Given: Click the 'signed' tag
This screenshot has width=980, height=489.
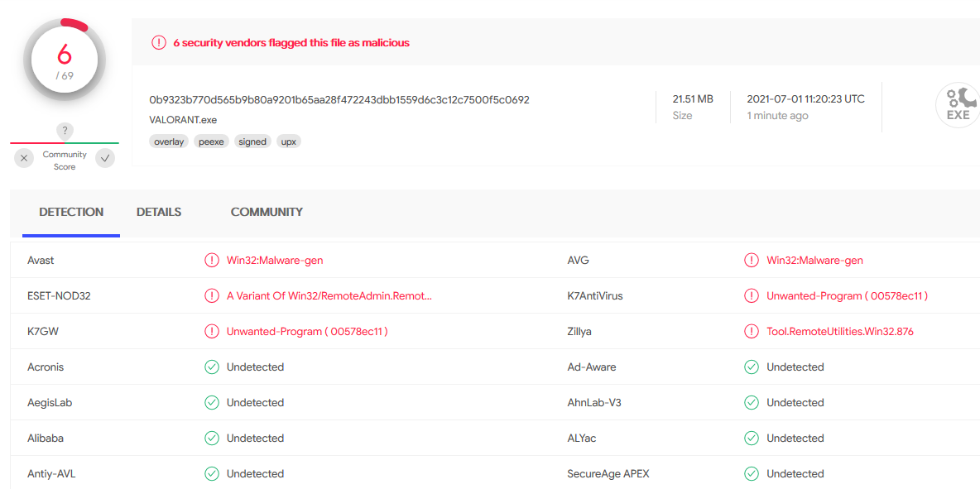Looking at the screenshot, I should [x=252, y=141].
